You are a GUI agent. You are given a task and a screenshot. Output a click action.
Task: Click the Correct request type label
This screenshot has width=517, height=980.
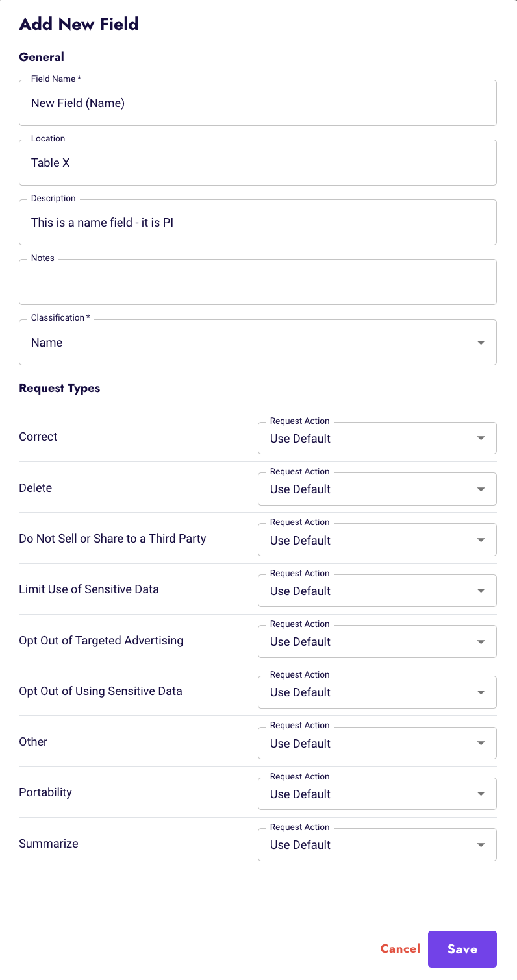click(38, 437)
